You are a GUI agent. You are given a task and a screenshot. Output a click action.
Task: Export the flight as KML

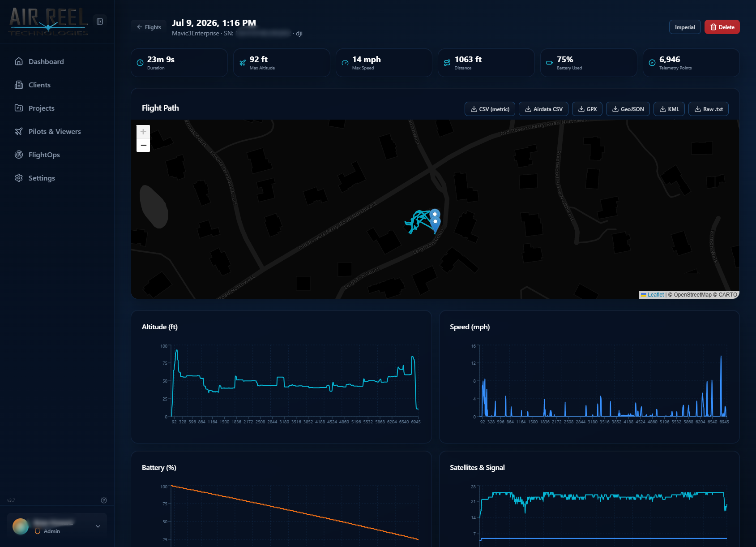(669, 109)
